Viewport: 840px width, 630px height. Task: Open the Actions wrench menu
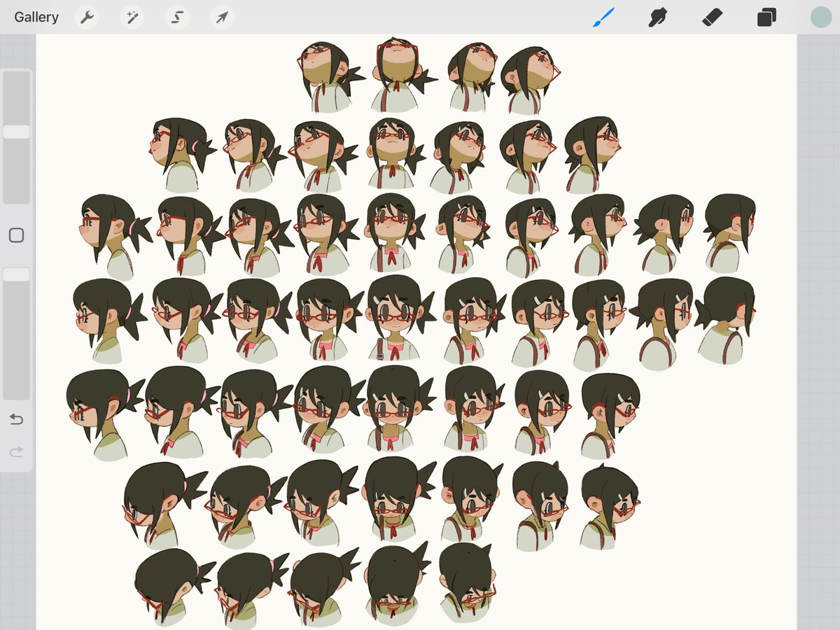(x=87, y=17)
